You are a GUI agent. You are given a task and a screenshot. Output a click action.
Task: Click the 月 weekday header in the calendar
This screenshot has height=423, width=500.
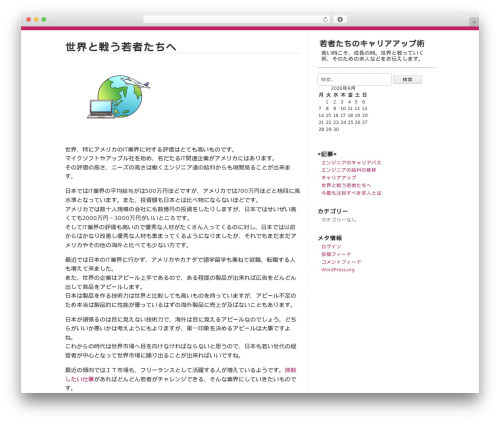pos(321,95)
